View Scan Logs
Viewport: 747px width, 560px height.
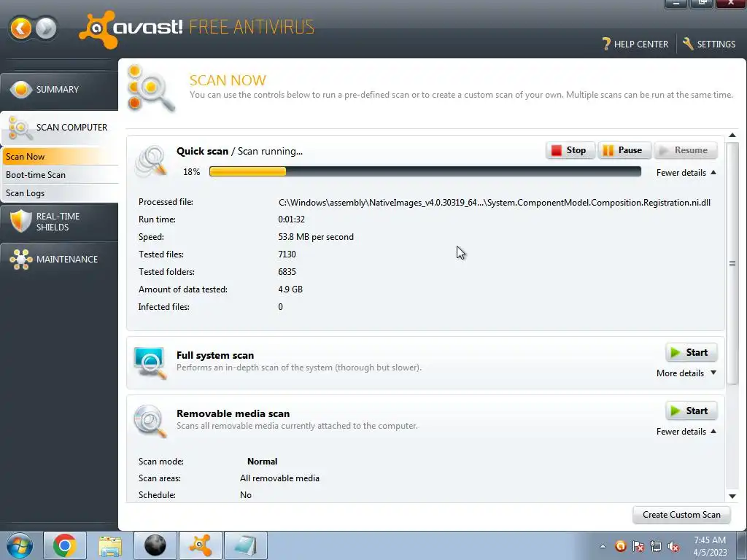pyautogui.click(x=59, y=192)
